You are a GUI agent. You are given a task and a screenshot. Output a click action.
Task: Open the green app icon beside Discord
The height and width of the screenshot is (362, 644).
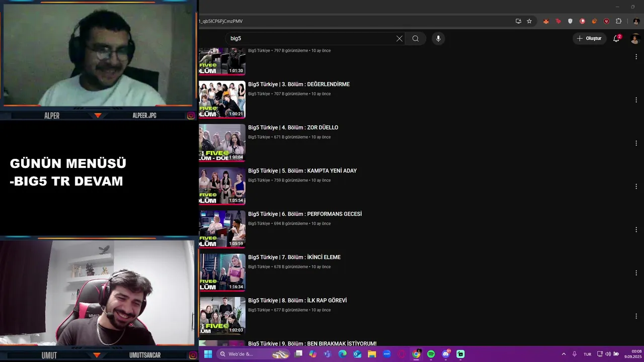pyautogui.click(x=460, y=354)
